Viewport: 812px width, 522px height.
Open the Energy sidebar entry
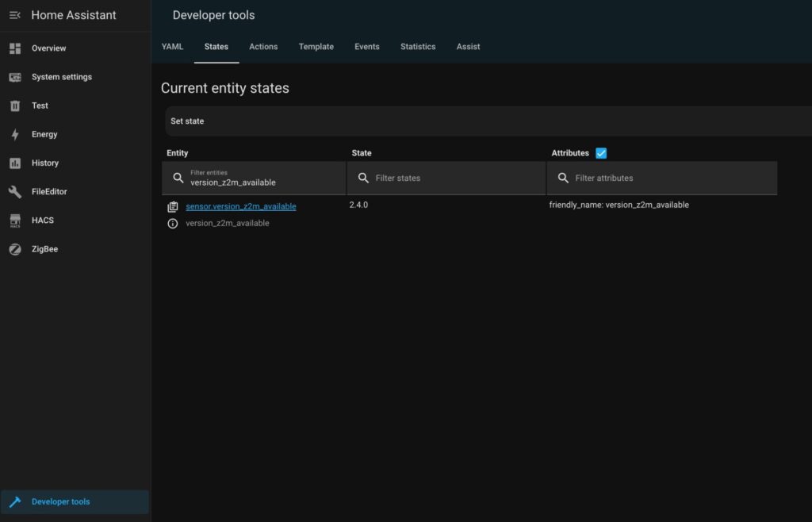coord(75,135)
